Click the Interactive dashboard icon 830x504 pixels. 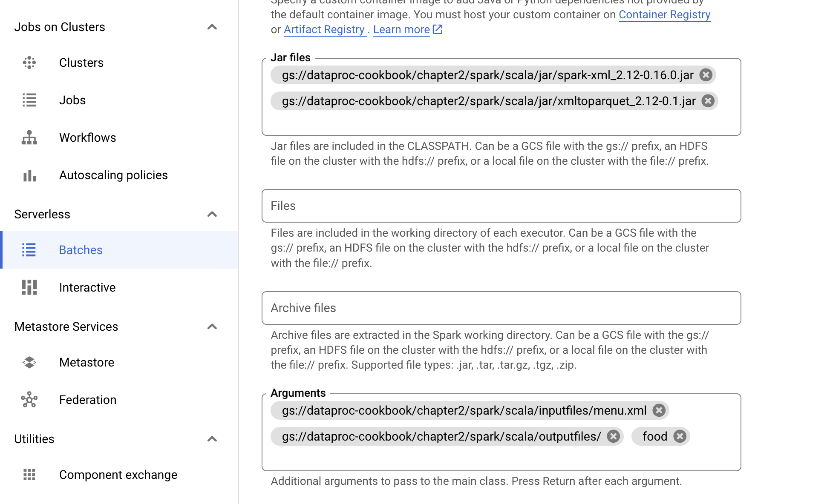tap(29, 287)
